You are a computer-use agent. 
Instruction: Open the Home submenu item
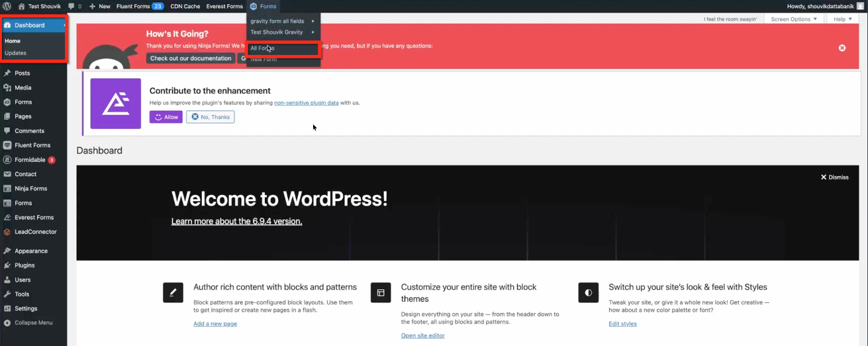click(x=13, y=41)
